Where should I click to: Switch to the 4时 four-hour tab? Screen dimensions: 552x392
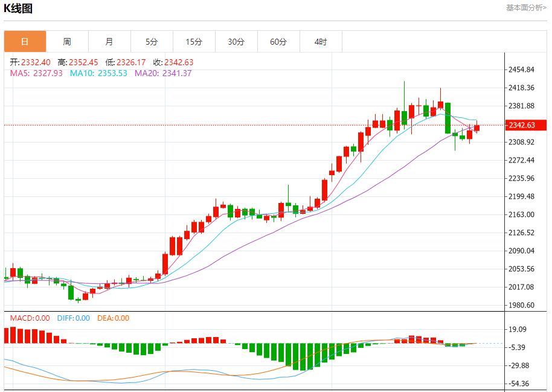click(x=321, y=42)
